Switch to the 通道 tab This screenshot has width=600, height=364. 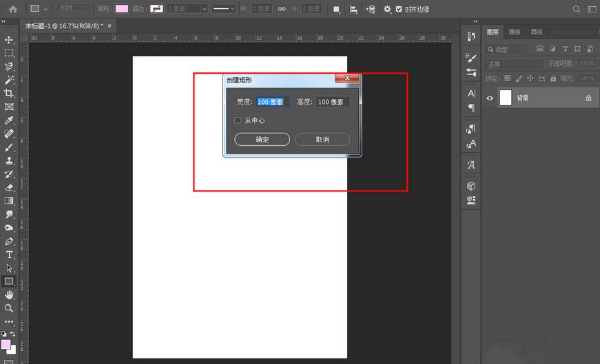(x=515, y=32)
